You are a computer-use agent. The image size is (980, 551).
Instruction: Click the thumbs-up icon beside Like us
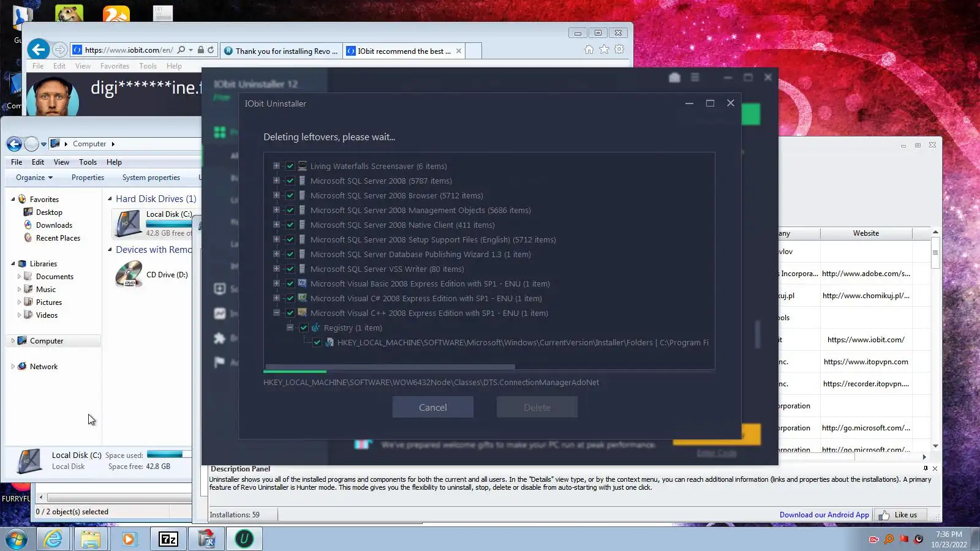[x=884, y=515]
